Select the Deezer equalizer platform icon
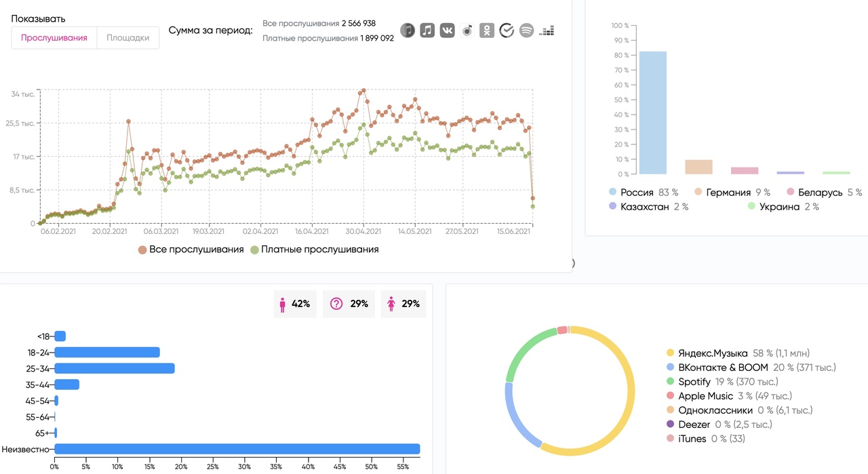The width and height of the screenshot is (868, 474). [x=547, y=31]
